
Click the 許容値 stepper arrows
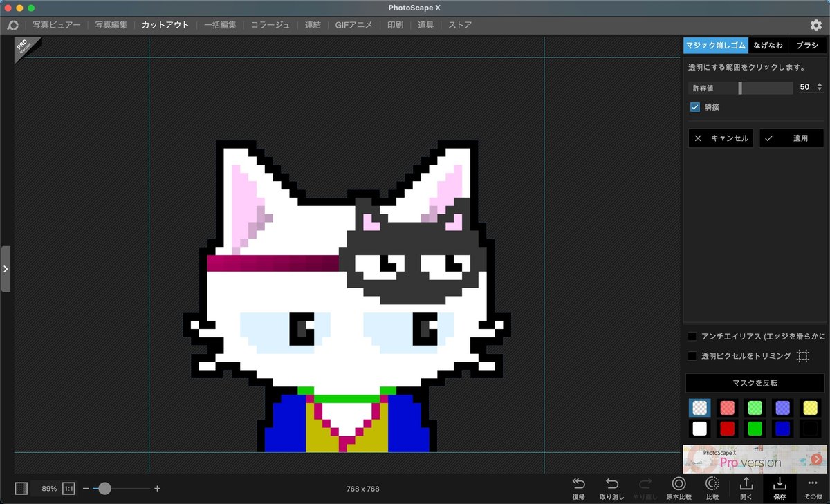click(x=820, y=88)
